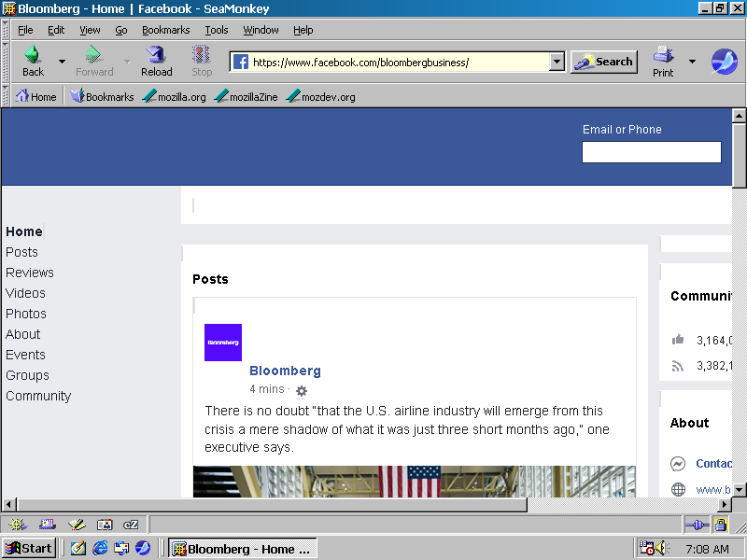Click the Bloomberg post profile picture
Viewport: 747px width, 560px height.
click(x=223, y=343)
